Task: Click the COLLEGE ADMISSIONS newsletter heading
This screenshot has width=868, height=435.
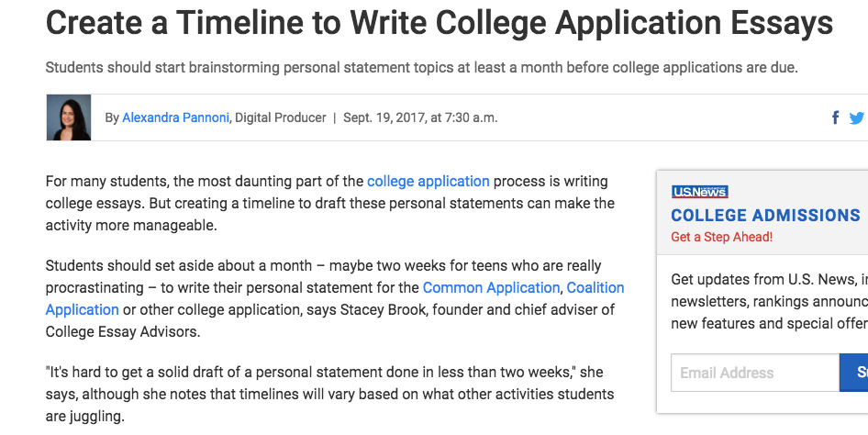Action: click(765, 216)
